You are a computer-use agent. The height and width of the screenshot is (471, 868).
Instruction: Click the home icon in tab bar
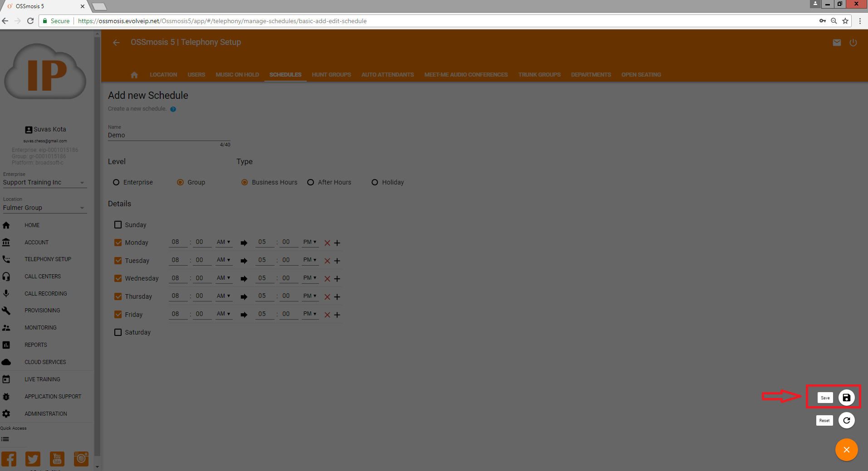tap(134, 75)
